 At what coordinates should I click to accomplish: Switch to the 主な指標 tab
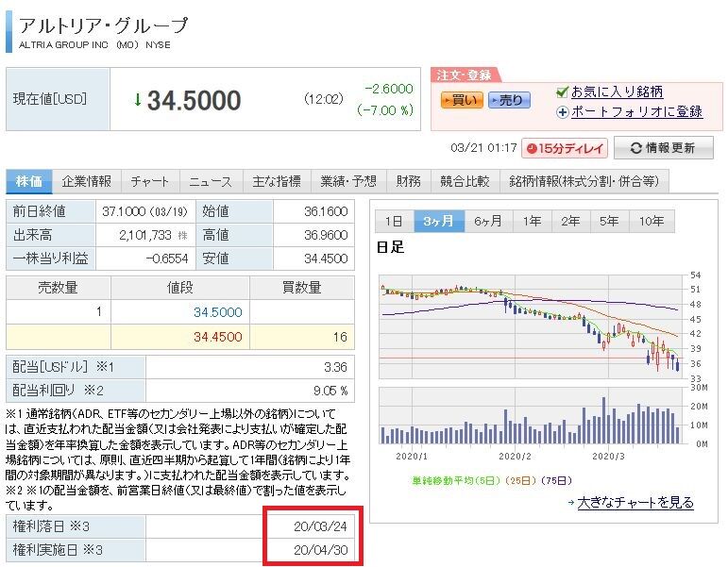coord(277,181)
